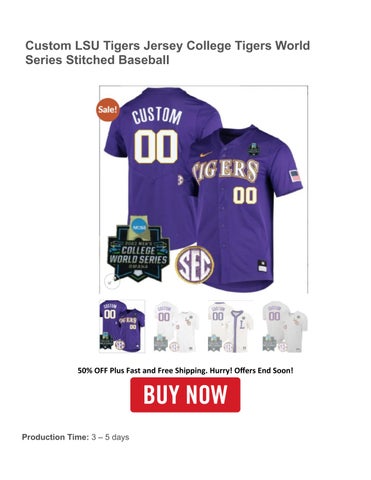Click the World Series chest patch on jersey
Viewport: 371px width, 480px height.
(x=253, y=149)
